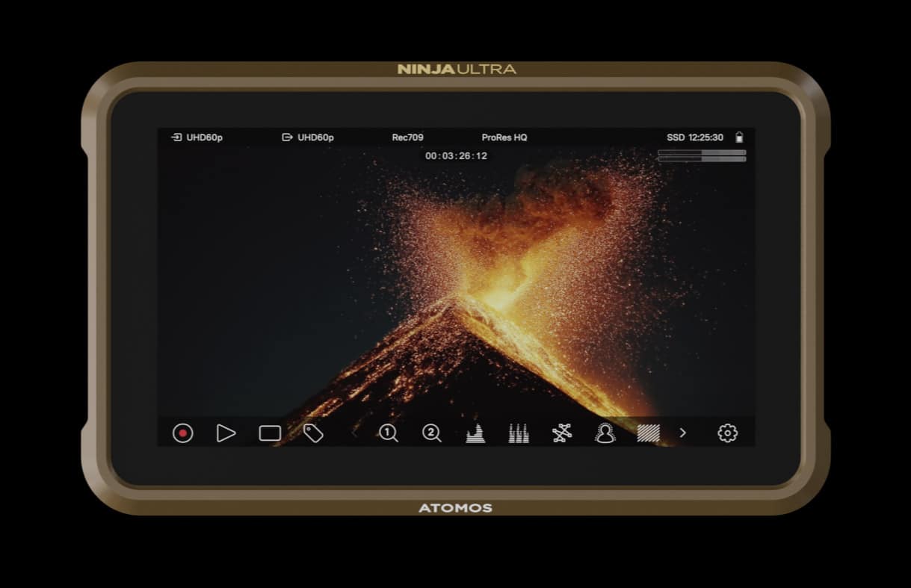
Task: Show the RGB parade scope
Action: tap(519, 433)
